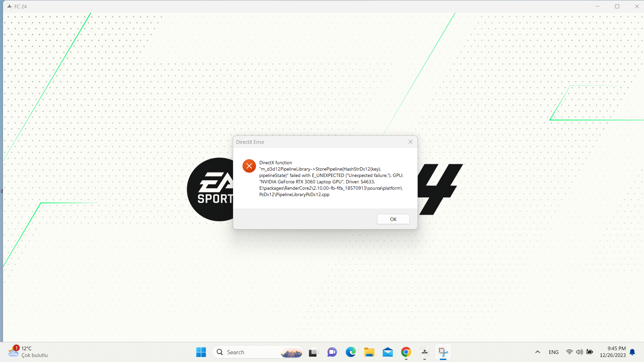Switch to Snipping Tool in taskbar
644x362 pixels.
tap(443, 352)
